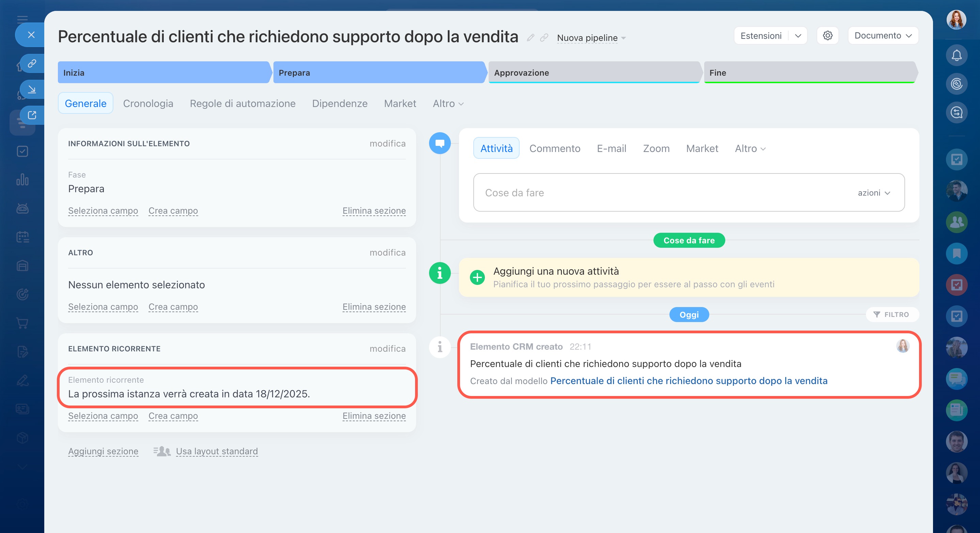The image size is (980, 533).
Task: Open the Estensioni dropdown arrow
Action: [798, 35]
